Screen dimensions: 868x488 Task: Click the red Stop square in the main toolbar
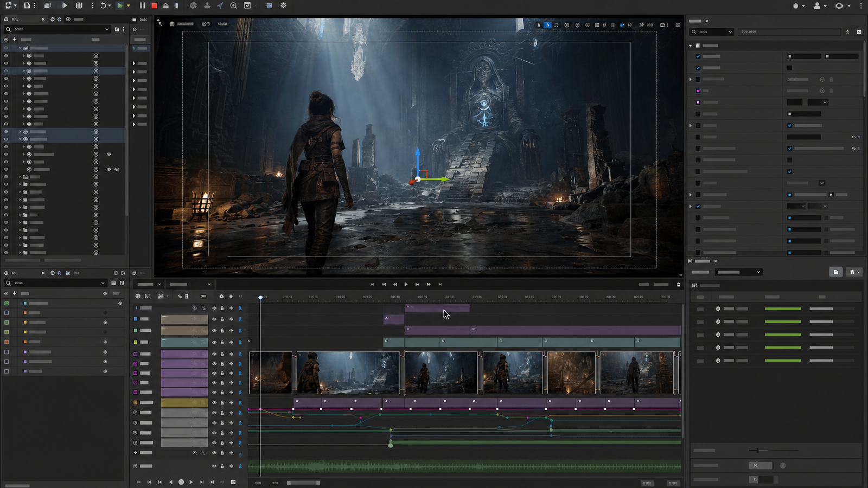click(154, 5)
